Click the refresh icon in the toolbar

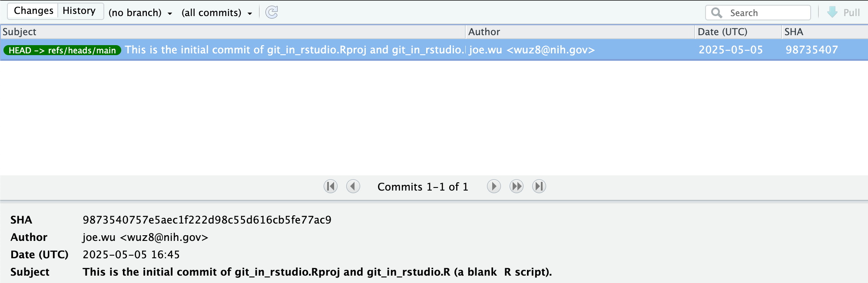[272, 12]
